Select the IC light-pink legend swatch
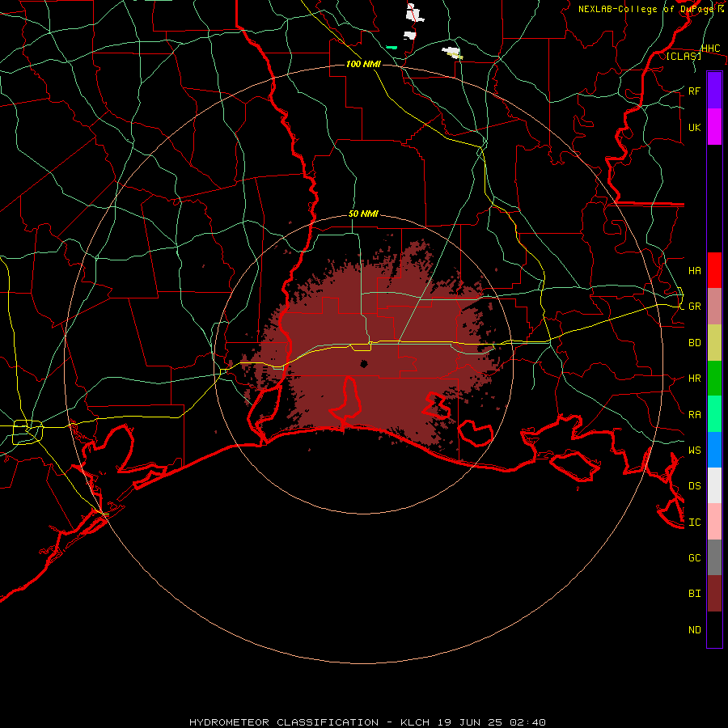This screenshot has height=728, width=728. coord(714,522)
